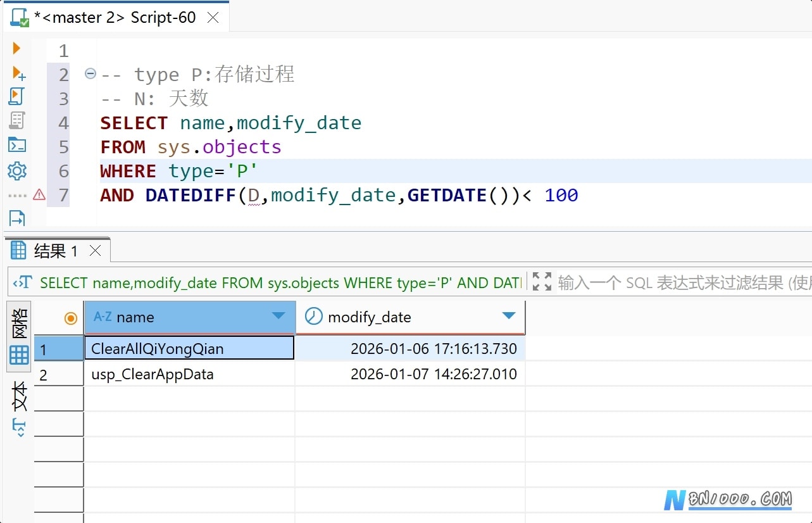Collapse the comment block at line 2
Viewport: 812px width, 523px height.
pyautogui.click(x=90, y=73)
